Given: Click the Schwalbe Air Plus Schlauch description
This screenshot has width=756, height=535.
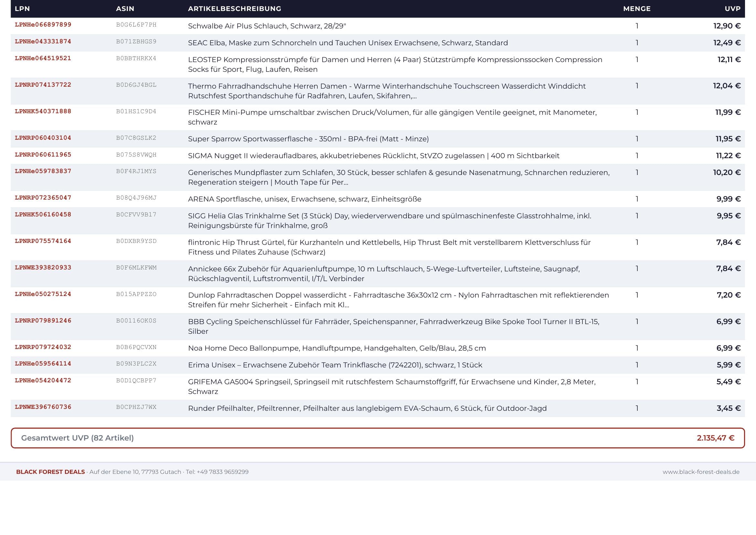Looking at the screenshot, I should click(x=267, y=26).
